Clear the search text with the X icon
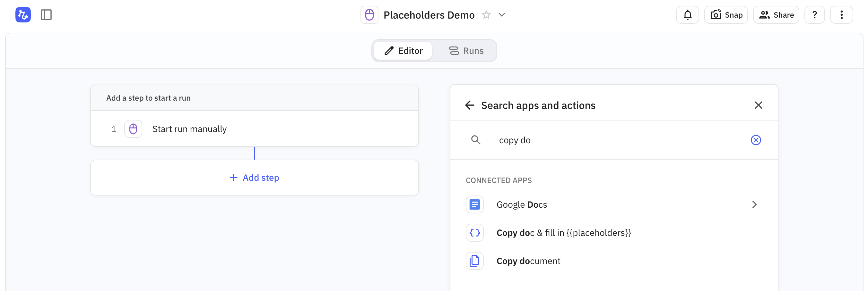868x291 pixels. [x=756, y=140]
